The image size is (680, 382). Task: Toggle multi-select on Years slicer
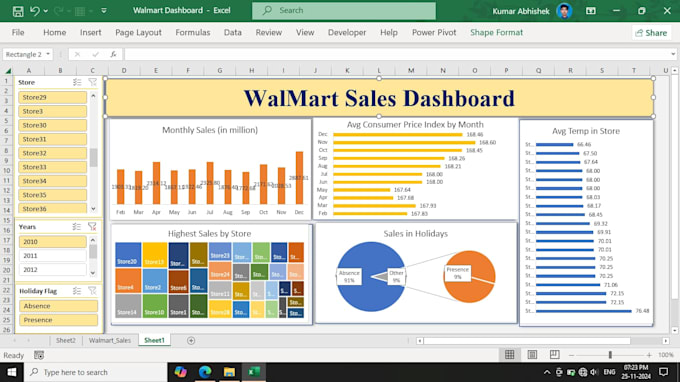[77, 226]
